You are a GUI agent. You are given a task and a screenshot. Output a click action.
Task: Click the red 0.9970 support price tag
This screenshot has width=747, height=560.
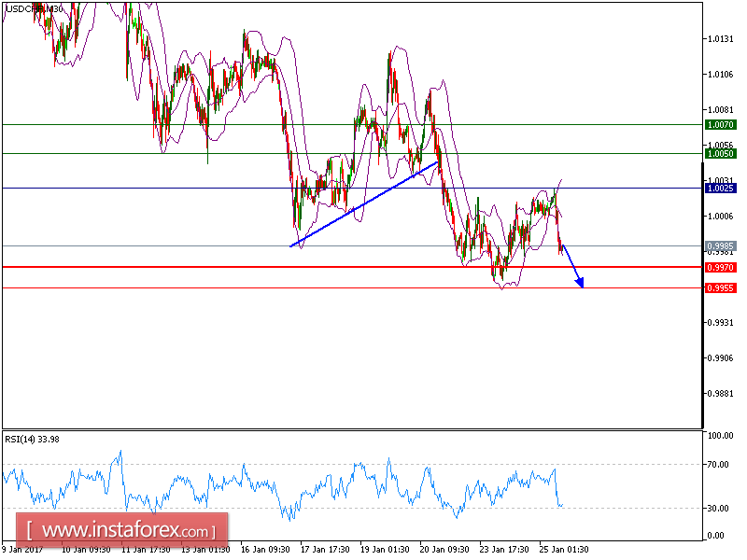tap(720, 266)
